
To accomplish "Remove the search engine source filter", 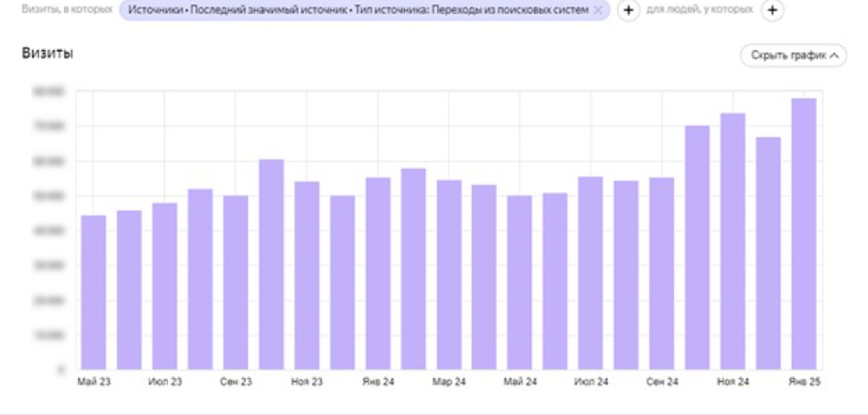I will click(597, 10).
